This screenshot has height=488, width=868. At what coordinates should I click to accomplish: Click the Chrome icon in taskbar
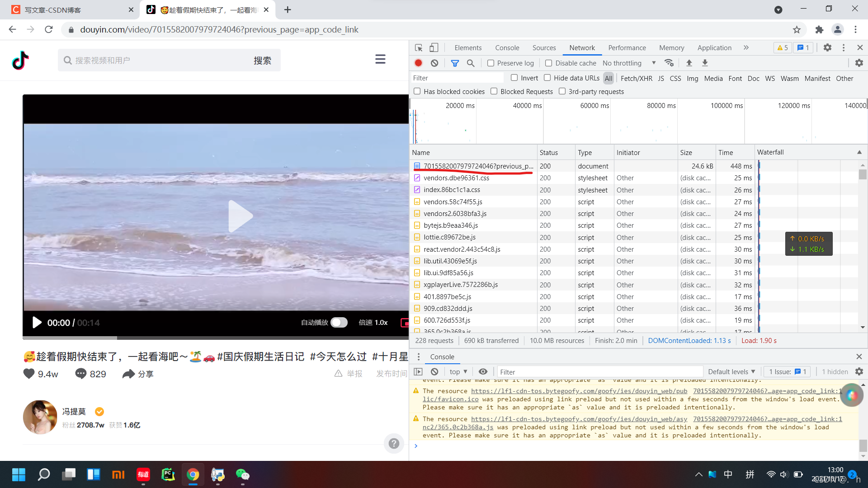click(x=193, y=474)
